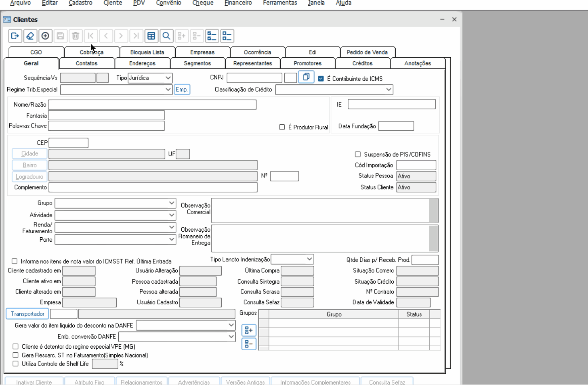
Task: Switch to the Endereços tab
Action: coord(143,63)
